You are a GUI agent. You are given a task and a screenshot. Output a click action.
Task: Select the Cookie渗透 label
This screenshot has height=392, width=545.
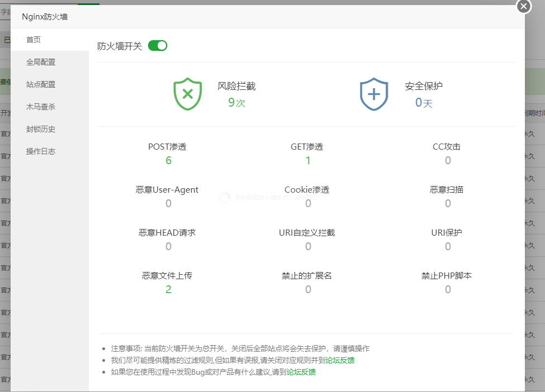[307, 189]
